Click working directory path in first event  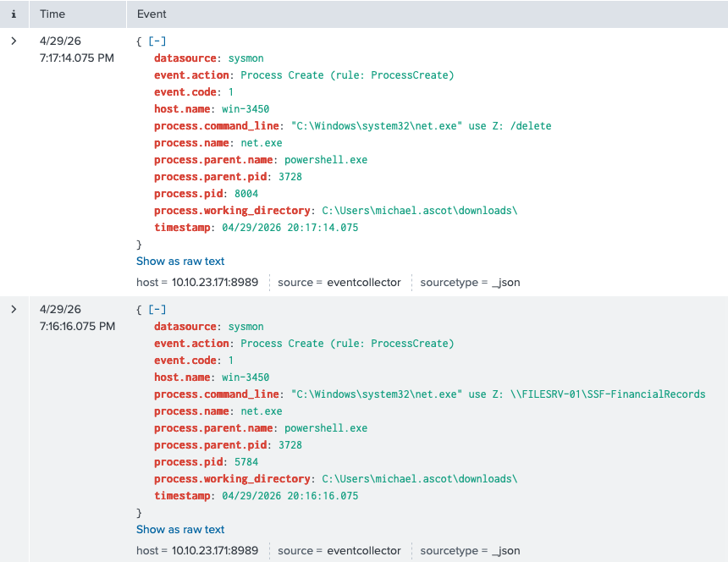420,211
